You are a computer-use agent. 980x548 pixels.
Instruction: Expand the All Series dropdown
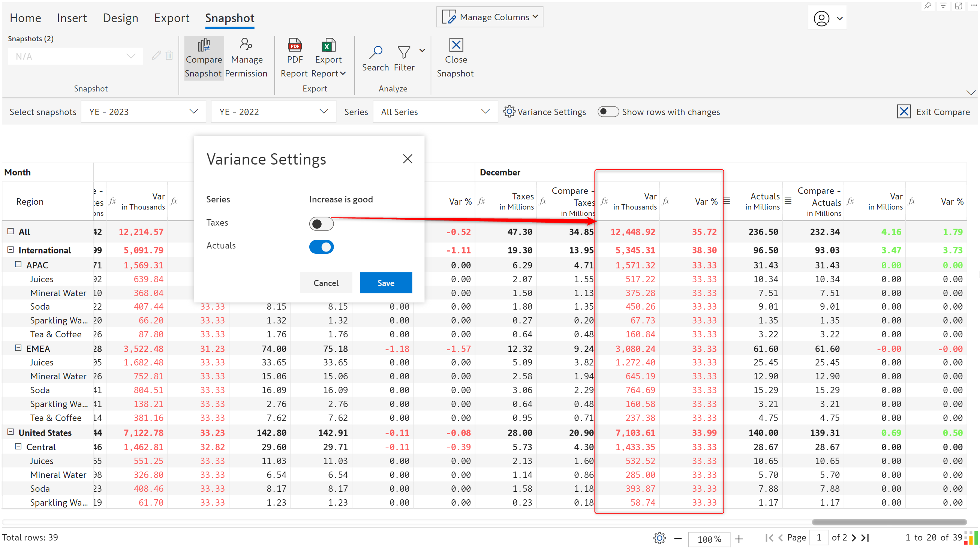(x=435, y=112)
